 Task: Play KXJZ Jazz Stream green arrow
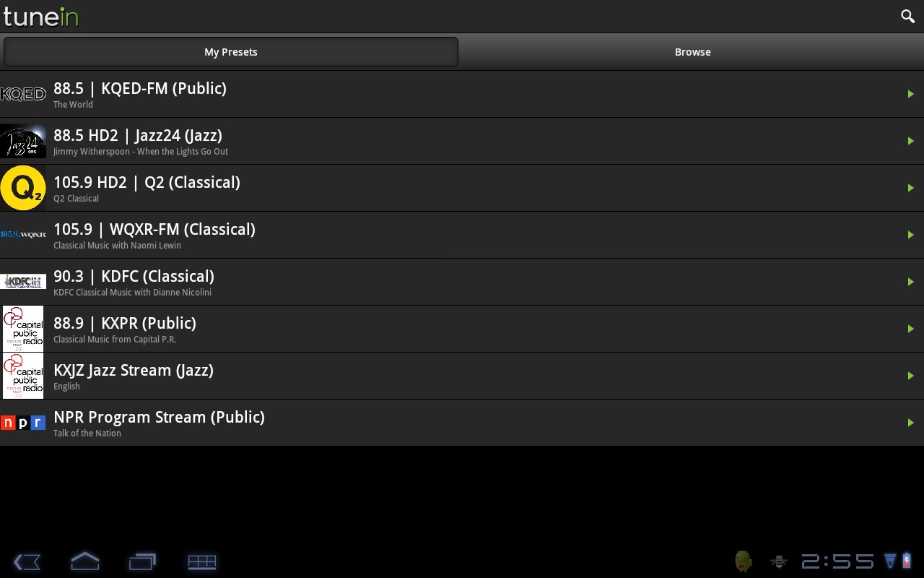[911, 376]
